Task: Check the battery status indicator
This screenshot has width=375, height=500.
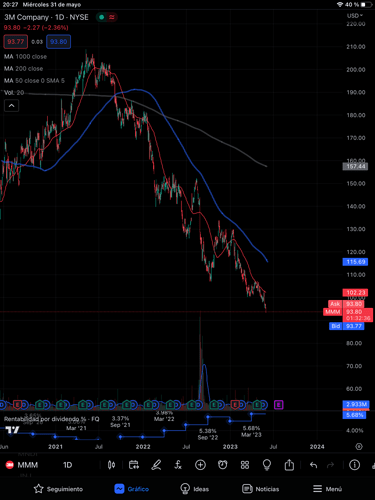Action: coord(366,5)
